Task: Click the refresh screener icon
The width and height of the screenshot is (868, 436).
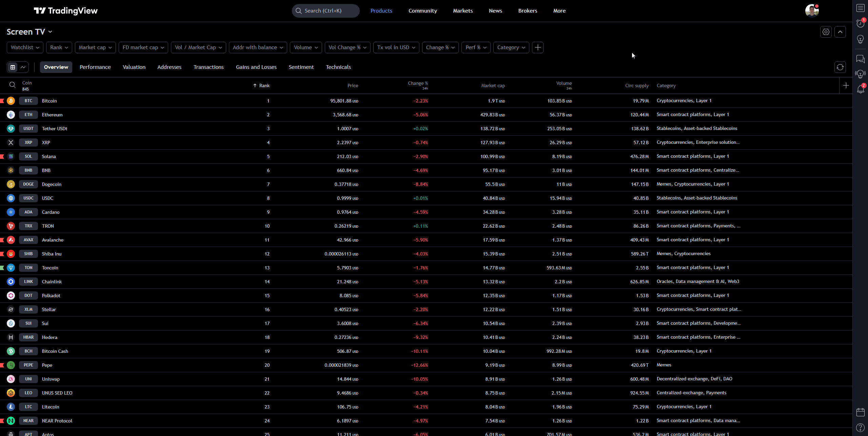Action: 840,67
